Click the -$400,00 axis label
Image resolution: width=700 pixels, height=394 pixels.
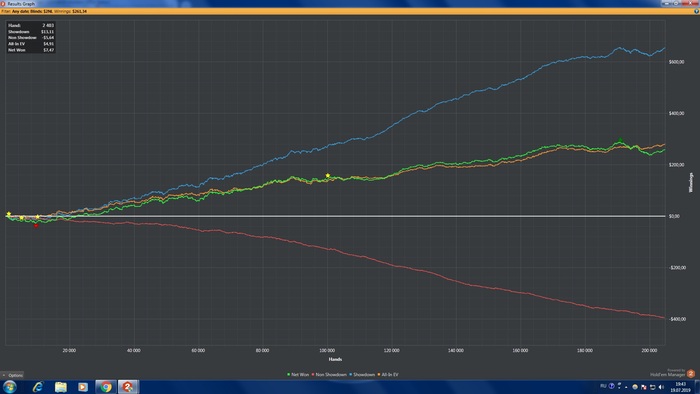677,319
